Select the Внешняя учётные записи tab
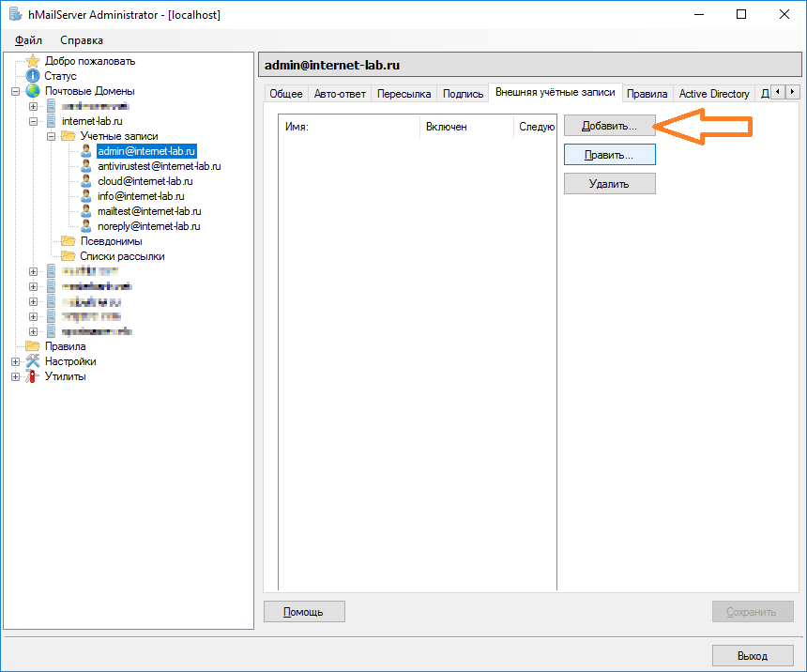Viewport: 807px width, 672px height. pos(556,92)
